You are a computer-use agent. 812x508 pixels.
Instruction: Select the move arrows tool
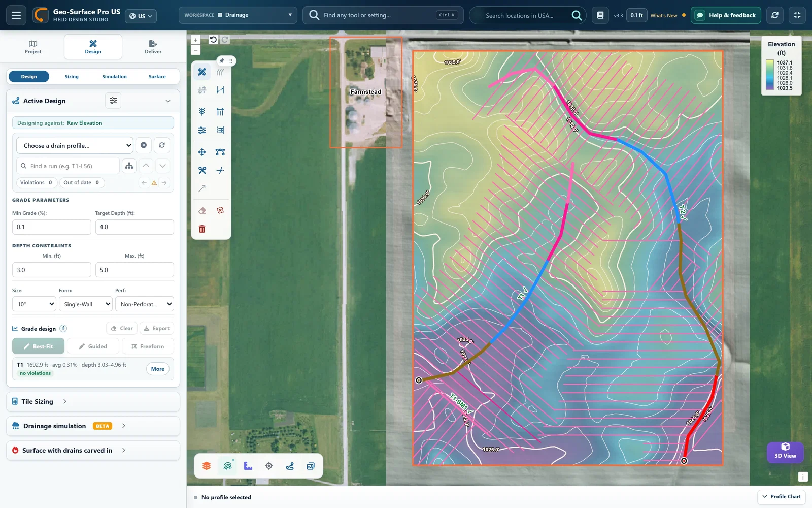pos(202,152)
